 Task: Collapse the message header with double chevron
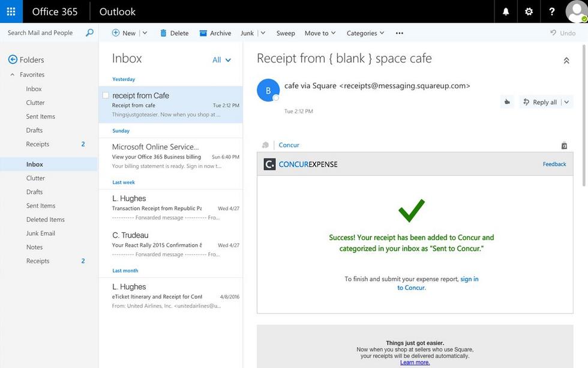[566, 61]
